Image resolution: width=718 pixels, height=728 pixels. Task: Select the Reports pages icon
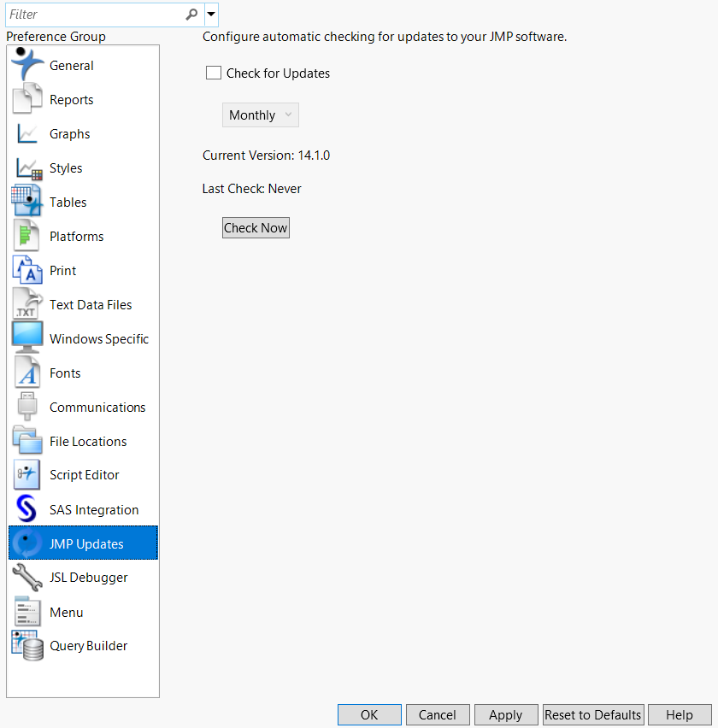coord(27,98)
